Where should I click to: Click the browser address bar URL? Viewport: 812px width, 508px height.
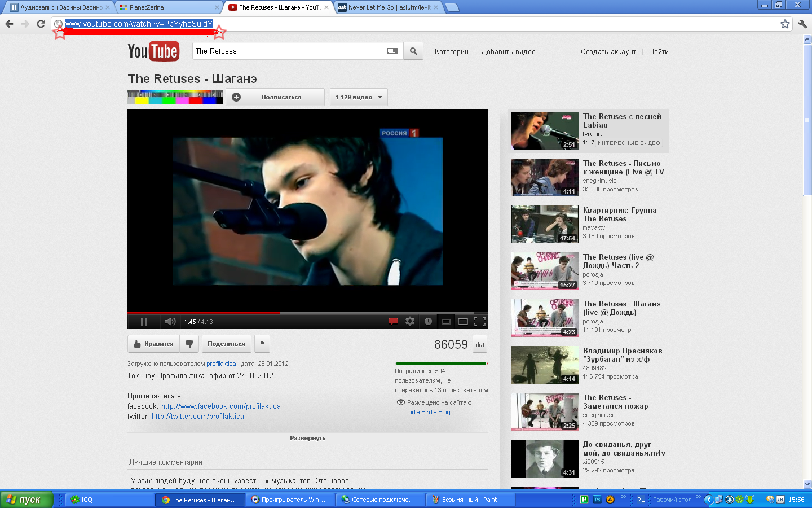139,24
